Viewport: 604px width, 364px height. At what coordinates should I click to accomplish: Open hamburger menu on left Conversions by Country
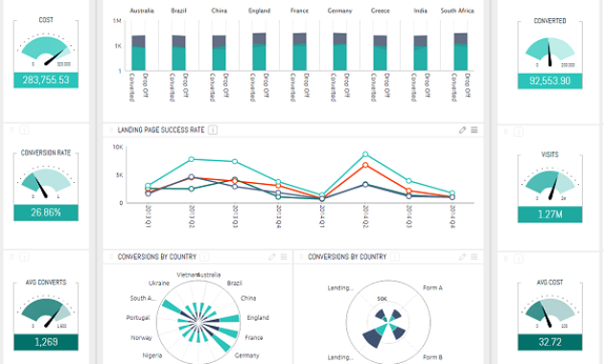[284, 257]
